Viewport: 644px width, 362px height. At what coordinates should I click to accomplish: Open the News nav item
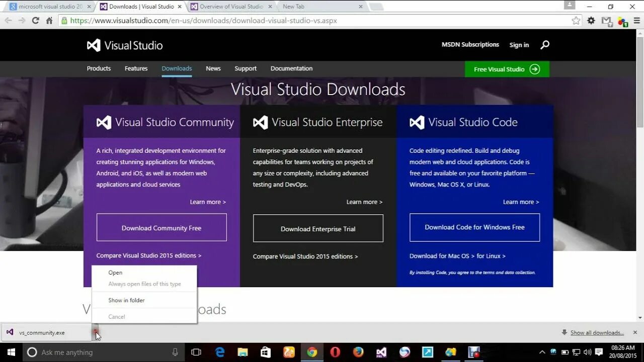tap(213, 68)
